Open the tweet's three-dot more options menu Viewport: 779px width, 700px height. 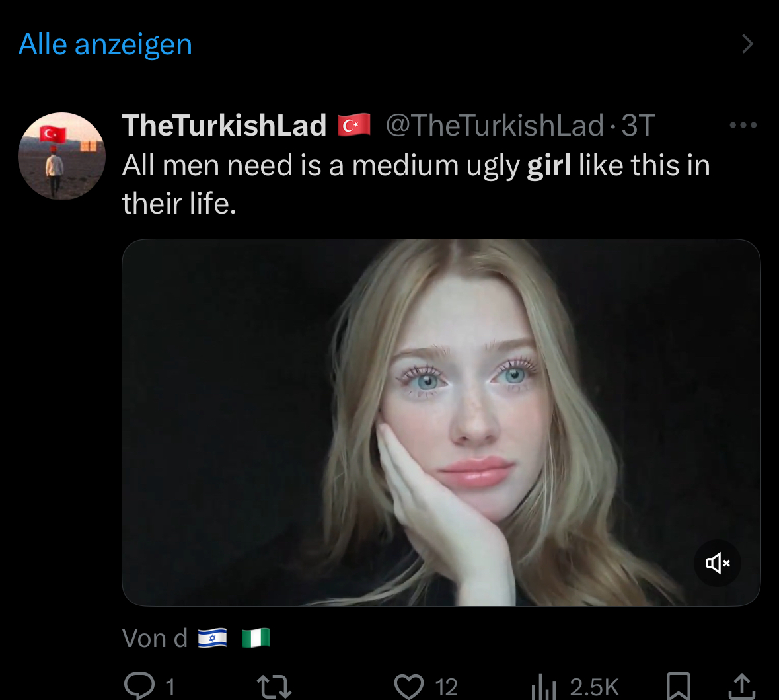(743, 125)
